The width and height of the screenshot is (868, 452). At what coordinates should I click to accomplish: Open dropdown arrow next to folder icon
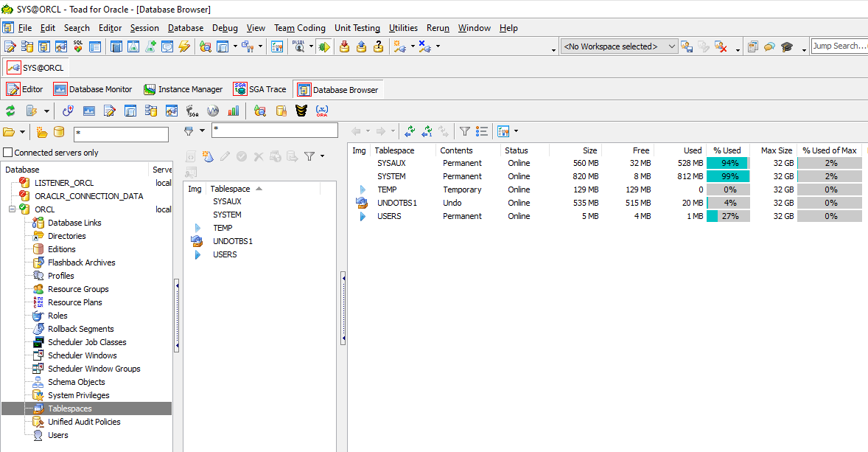coord(22,132)
